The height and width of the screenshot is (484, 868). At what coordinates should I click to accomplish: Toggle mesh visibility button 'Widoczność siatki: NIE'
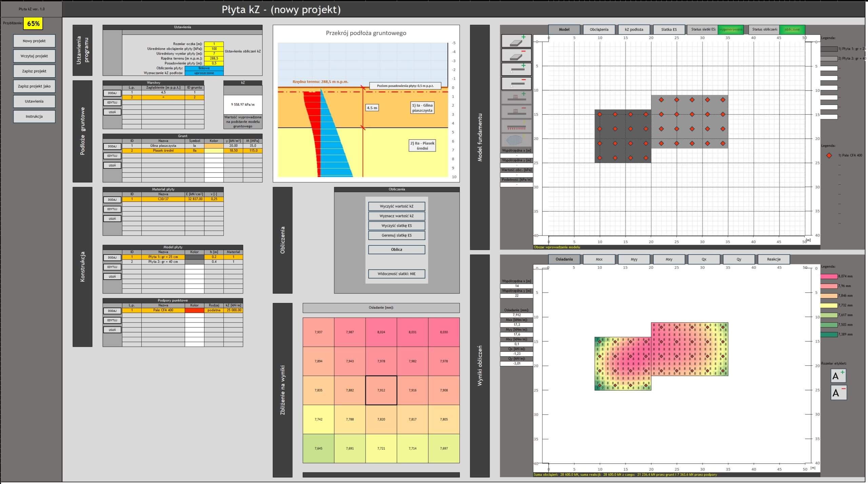396,274
